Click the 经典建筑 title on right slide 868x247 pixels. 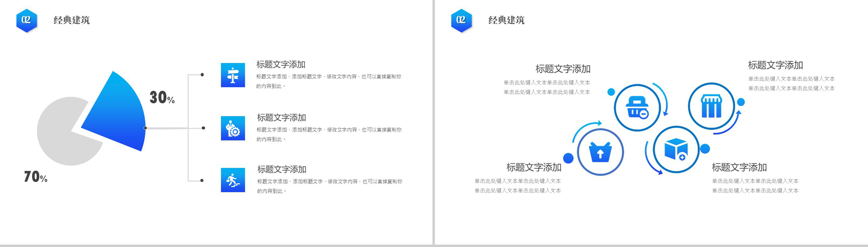[x=506, y=20]
